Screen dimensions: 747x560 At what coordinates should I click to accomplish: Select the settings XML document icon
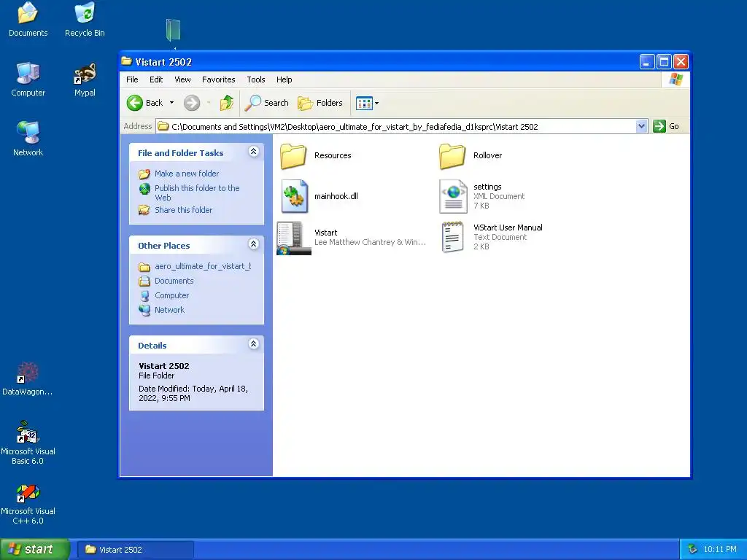tap(453, 196)
